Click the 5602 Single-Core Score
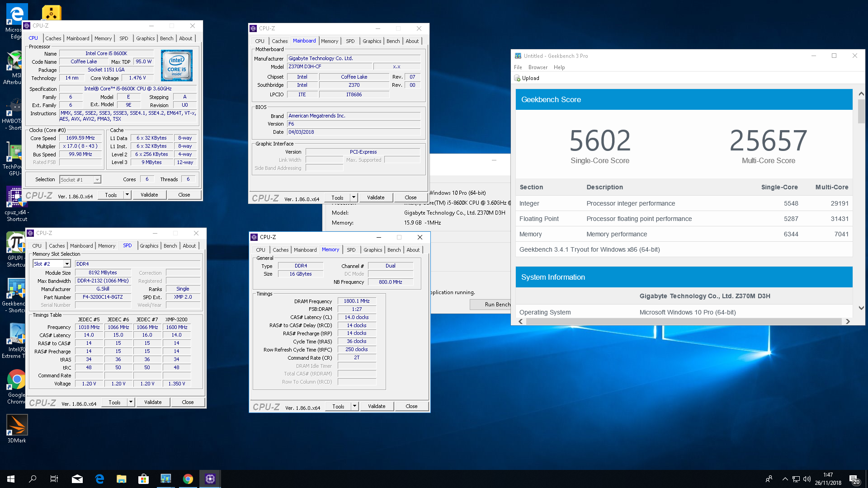This screenshot has height=488, width=868. pyautogui.click(x=599, y=141)
